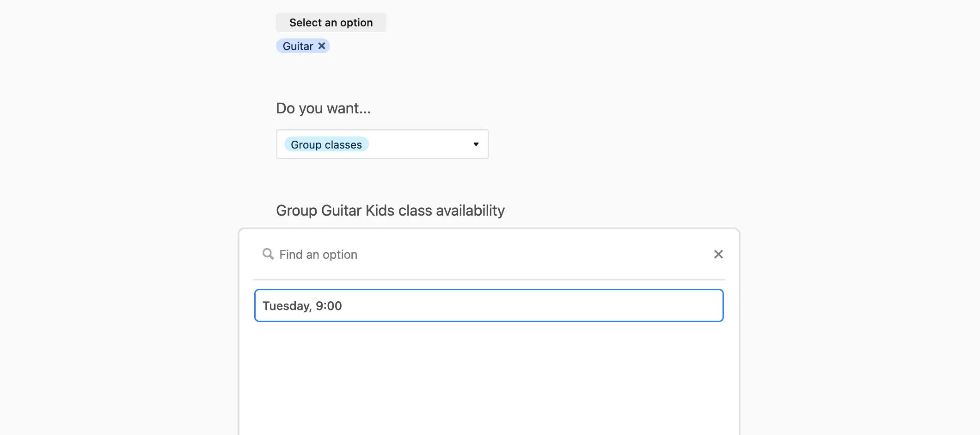Select the Tuesday 9:00 time slot row
Screen dimensions: 980x435
click(x=489, y=305)
